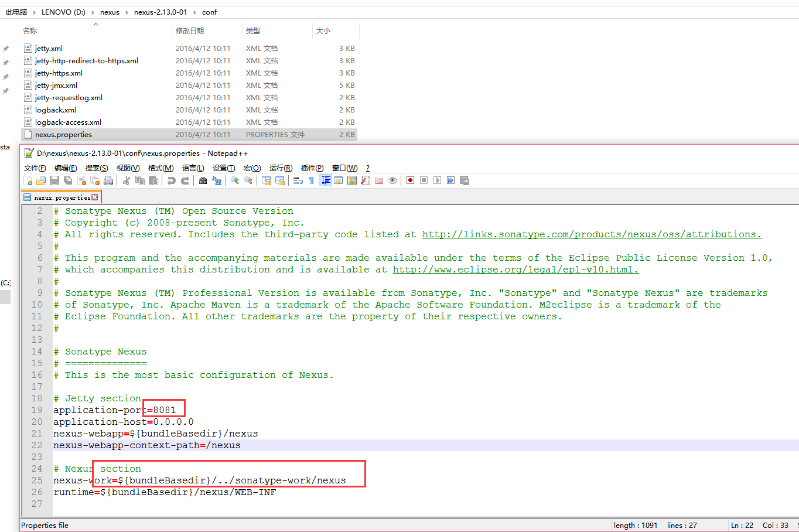This screenshot has height=532, width=799.
Task: Open the 设置(T) menu
Action: point(224,168)
